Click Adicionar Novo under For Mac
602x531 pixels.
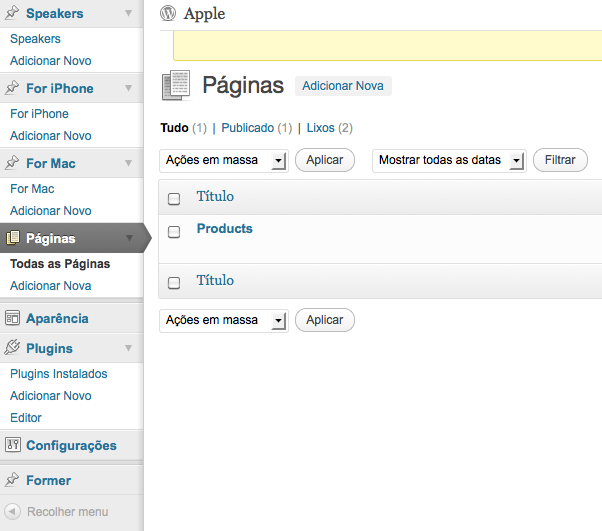tap(51, 210)
